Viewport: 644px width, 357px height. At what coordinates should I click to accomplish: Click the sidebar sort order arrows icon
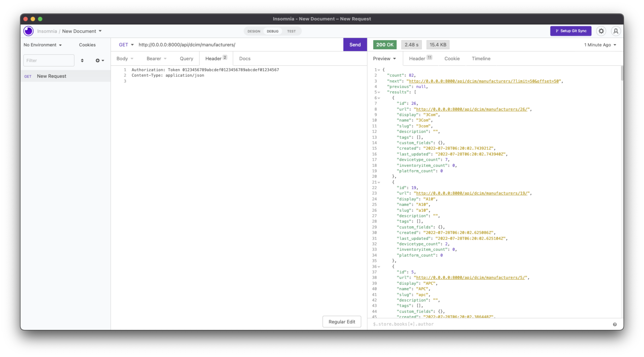(x=82, y=60)
